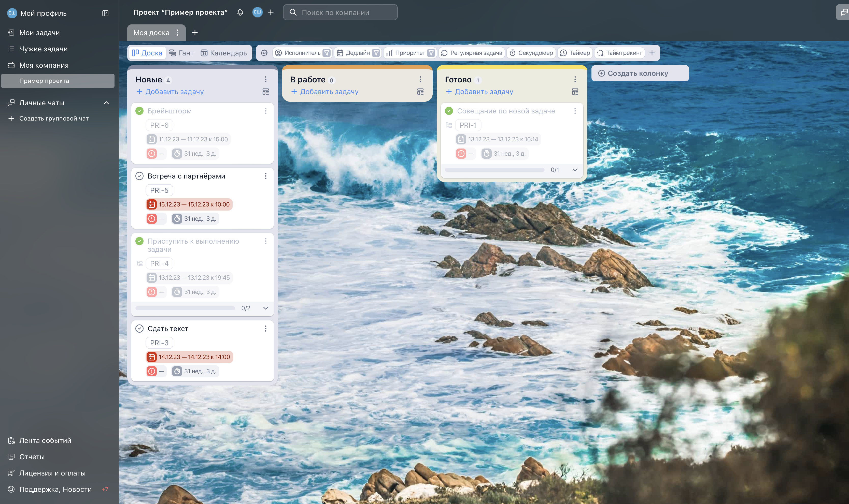Toggle card view icon in В работе column
The image size is (849, 504).
pos(420,92)
